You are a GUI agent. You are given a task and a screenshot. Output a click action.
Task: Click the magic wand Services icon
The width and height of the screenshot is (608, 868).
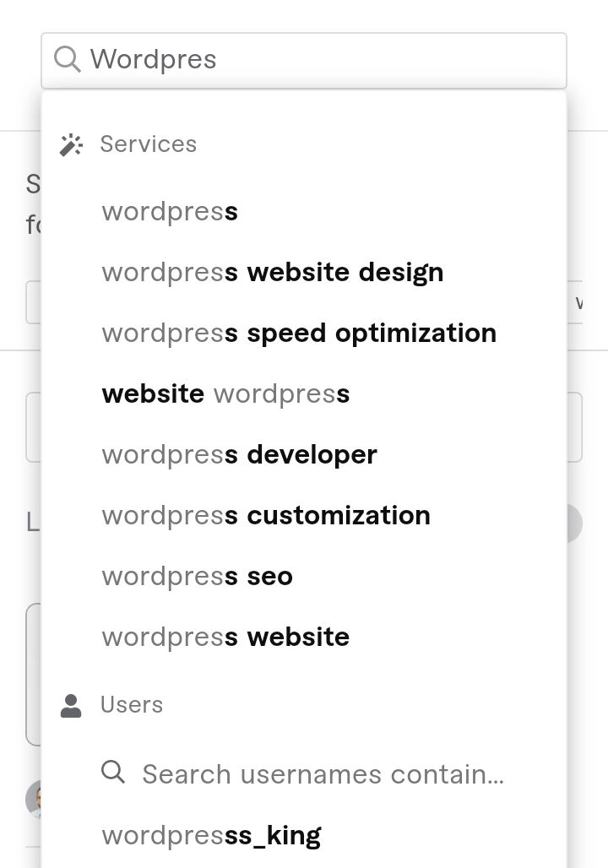pyautogui.click(x=71, y=144)
